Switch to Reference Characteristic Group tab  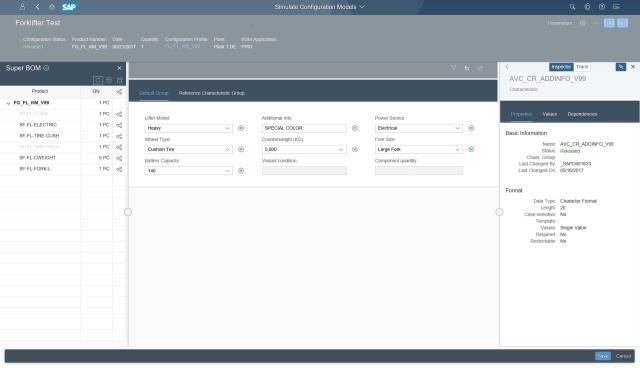(x=211, y=93)
